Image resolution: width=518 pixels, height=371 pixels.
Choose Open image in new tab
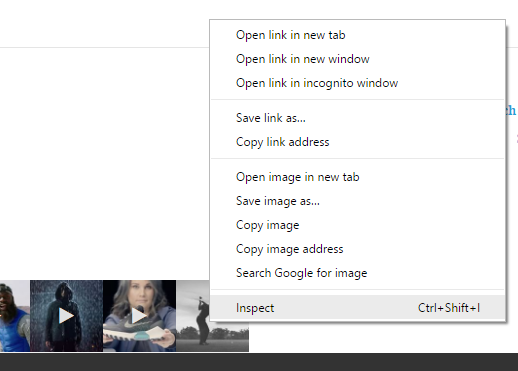[x=358, y=177]
